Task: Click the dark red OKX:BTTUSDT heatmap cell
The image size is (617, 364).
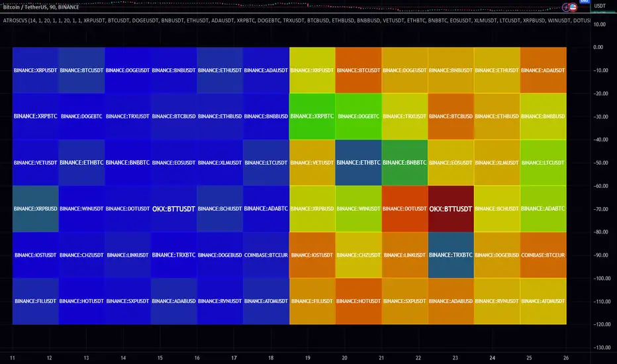Action: coord(451,209)
